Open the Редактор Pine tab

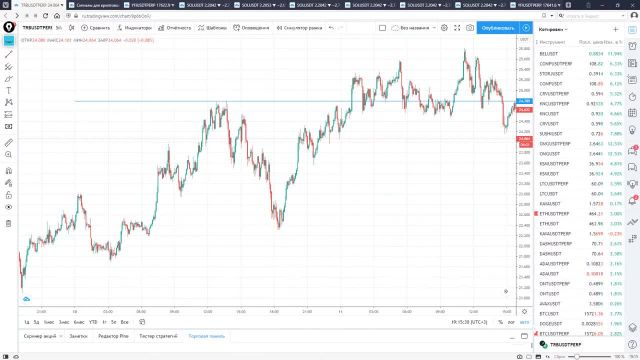[113, 336]
